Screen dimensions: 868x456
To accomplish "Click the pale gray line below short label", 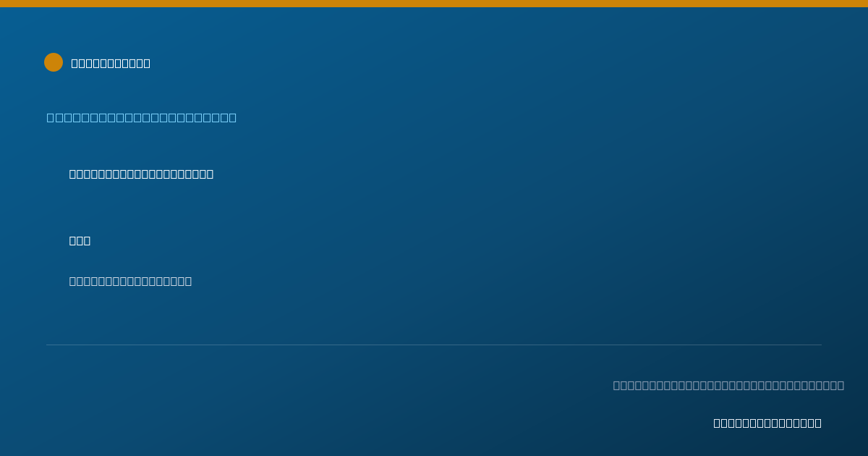I will pos(130,281).
